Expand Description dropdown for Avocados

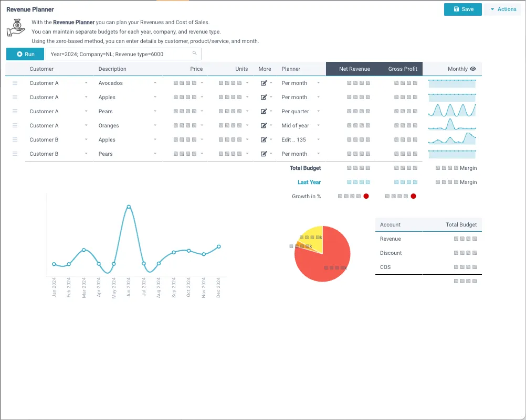coord(155,83)
